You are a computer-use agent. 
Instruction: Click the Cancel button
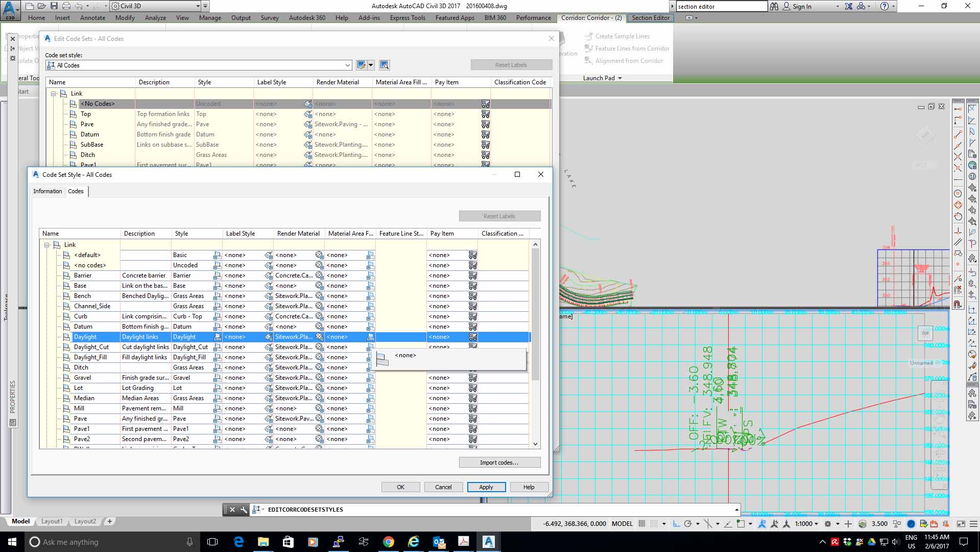(443, 487)
